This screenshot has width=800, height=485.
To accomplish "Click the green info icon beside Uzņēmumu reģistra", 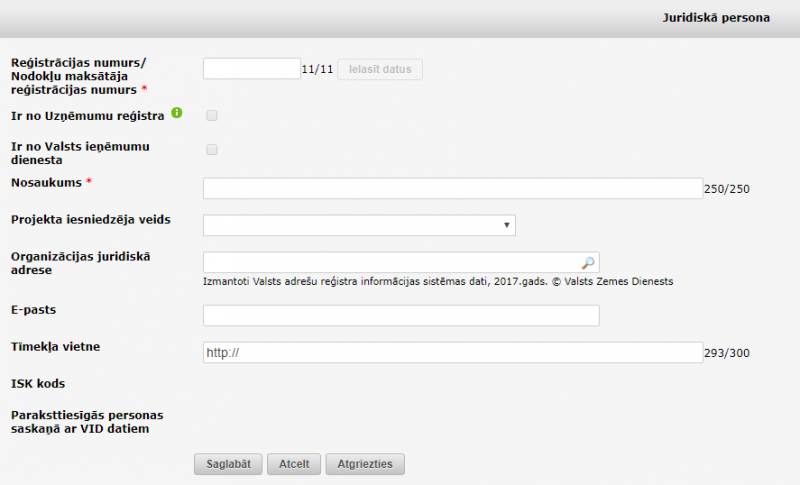I will pyautogui.click(x=177, y=113).
